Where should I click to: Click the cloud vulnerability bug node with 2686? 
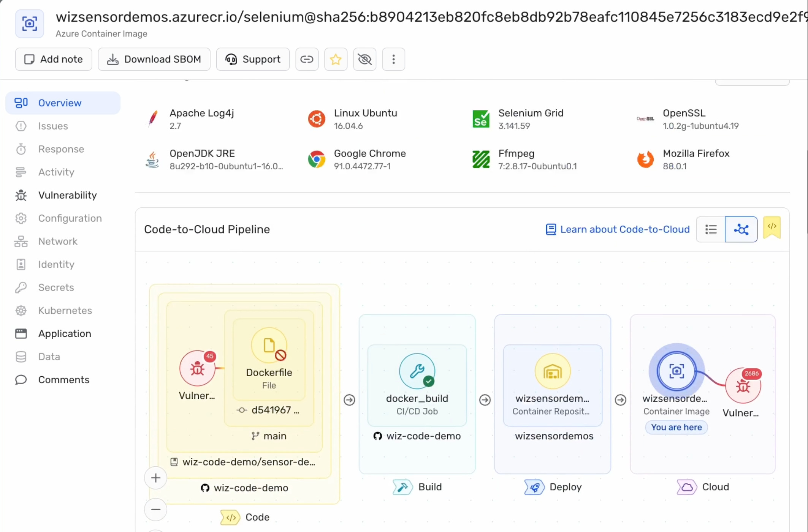tap(743, 386)
